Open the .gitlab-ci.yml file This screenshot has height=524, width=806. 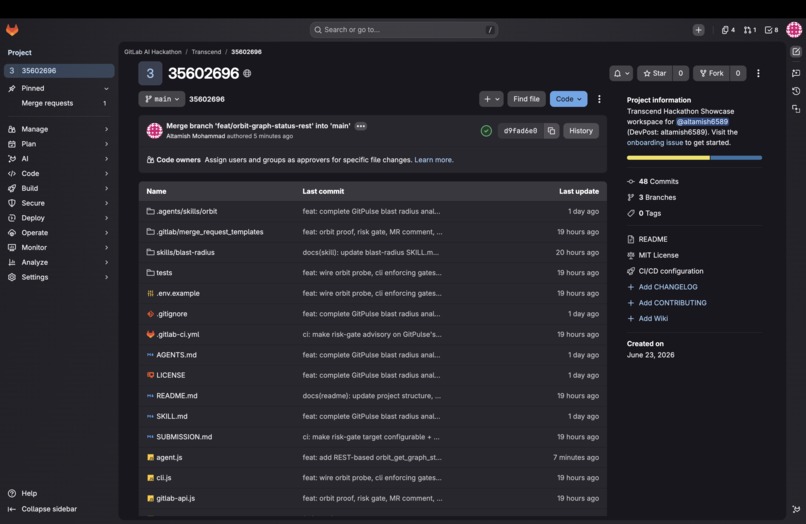tap(178, 334)
